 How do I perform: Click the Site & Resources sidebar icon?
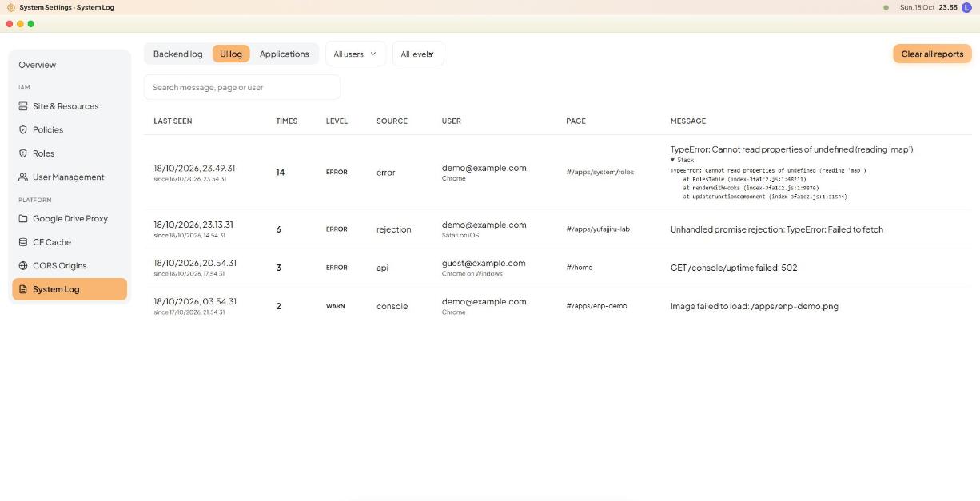pos(23,106)
